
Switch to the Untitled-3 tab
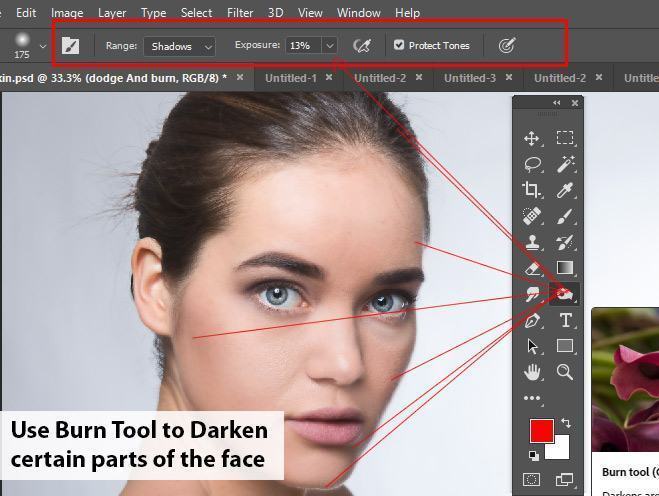(470, 77)
